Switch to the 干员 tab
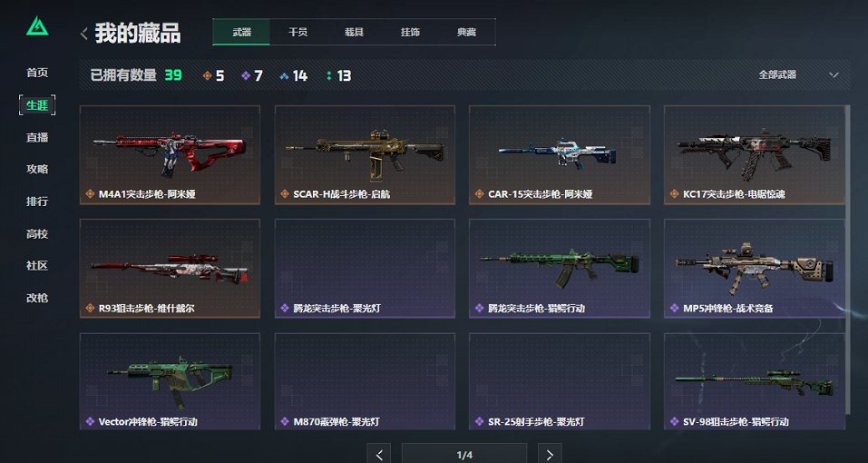The height and width of the screenshot is (463, 868). 297,32
